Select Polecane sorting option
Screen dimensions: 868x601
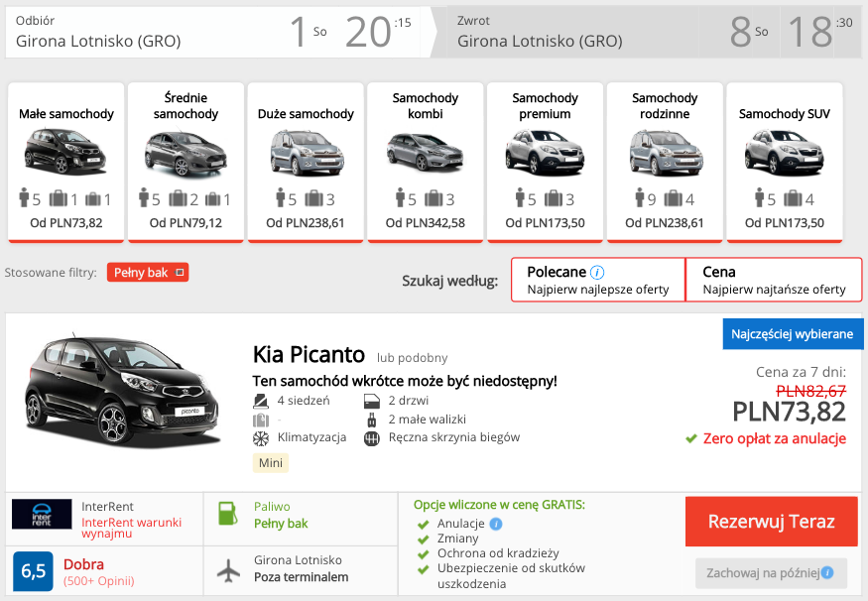[597, 280]
